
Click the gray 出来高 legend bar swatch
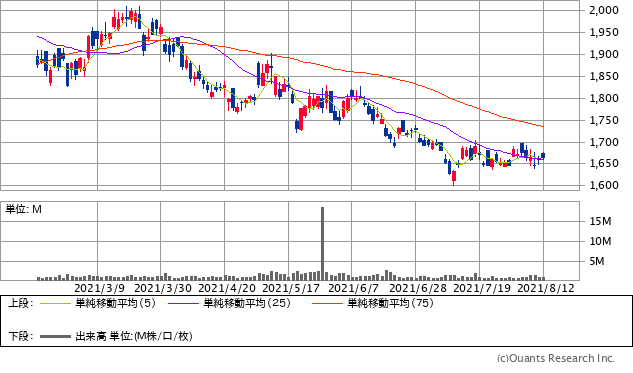(x=55, y=336)
